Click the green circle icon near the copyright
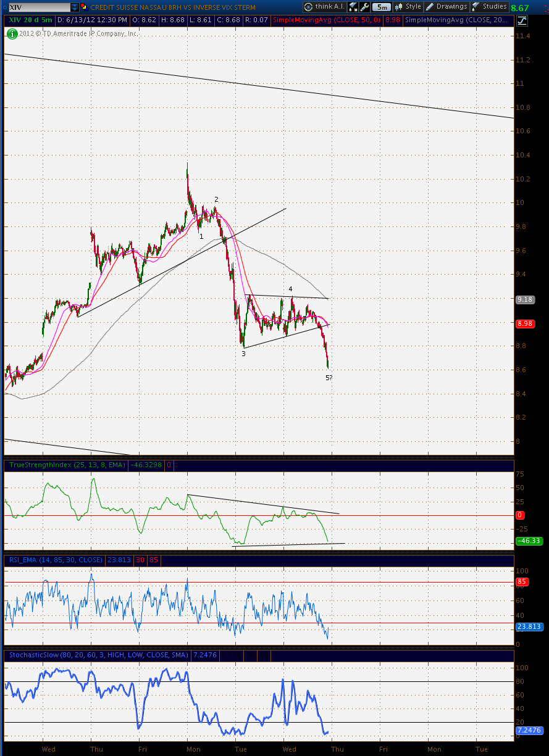 pos(12,33)
